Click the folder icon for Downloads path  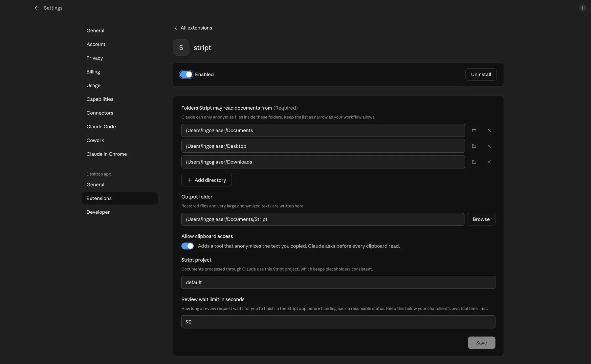474,162
